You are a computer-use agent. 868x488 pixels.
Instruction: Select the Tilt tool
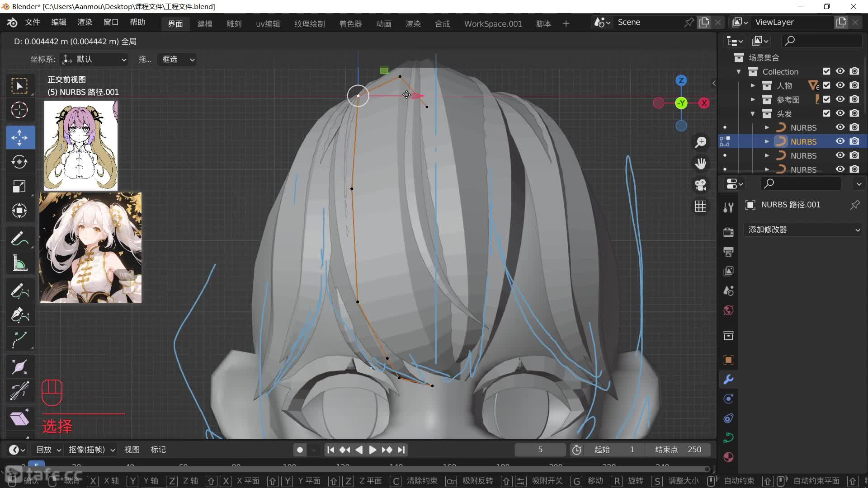19,391
